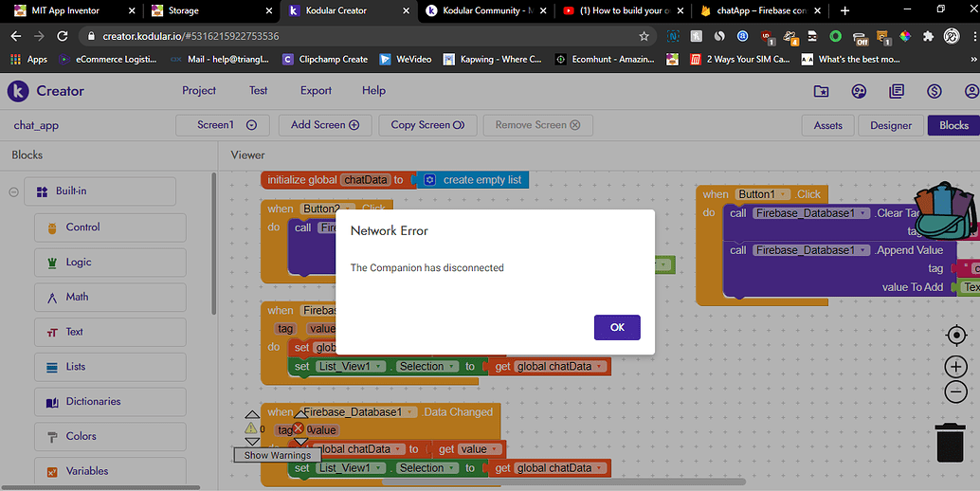The width and height of the screenshot is (980, 491).
Task: Click the blocks palette vertical scrollbar
Action: (214, 244)
